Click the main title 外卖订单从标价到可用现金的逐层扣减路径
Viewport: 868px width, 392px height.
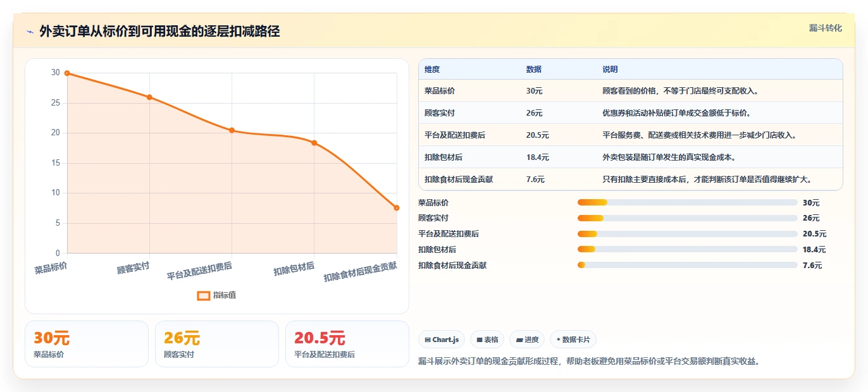point(159,32)
